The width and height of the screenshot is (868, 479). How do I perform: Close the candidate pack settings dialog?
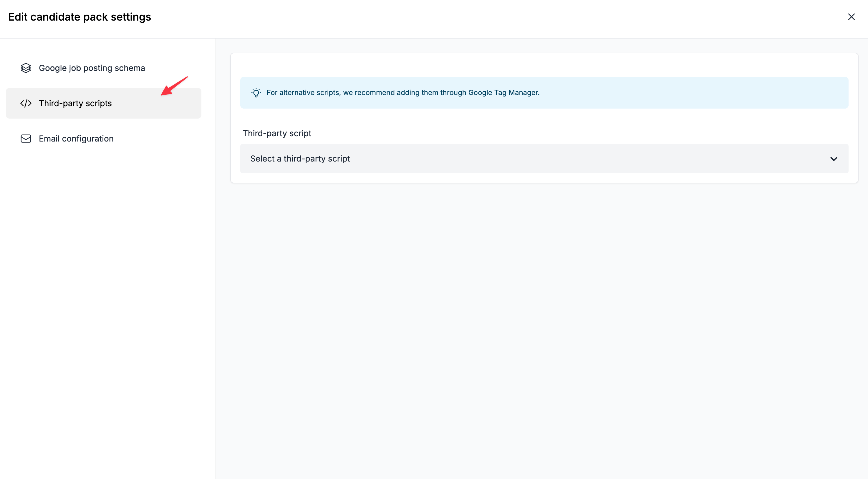click(851, 17)
